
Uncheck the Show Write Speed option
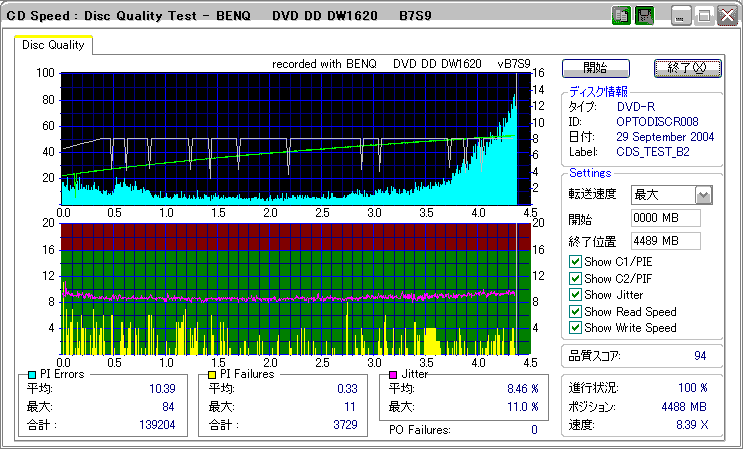pos(575,328)
